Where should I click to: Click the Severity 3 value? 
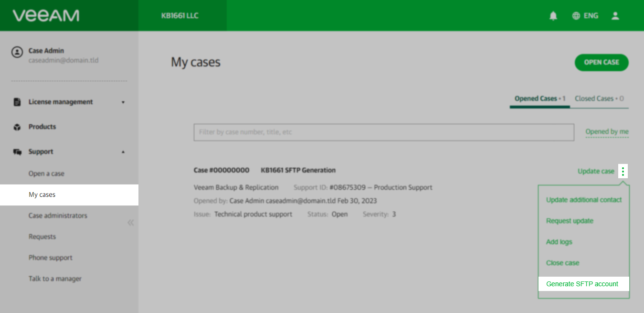click(x=394, y=214)
